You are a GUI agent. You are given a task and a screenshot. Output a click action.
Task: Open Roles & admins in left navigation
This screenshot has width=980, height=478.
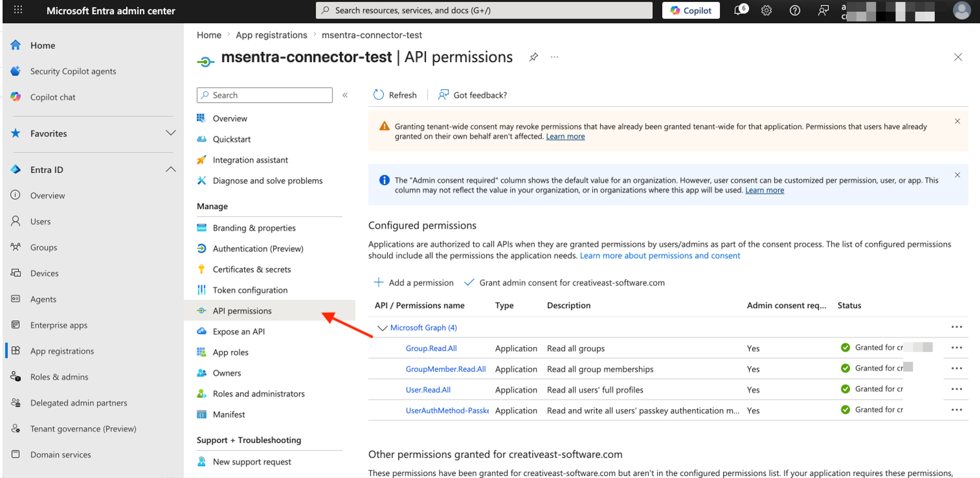[x=59, y=377]
